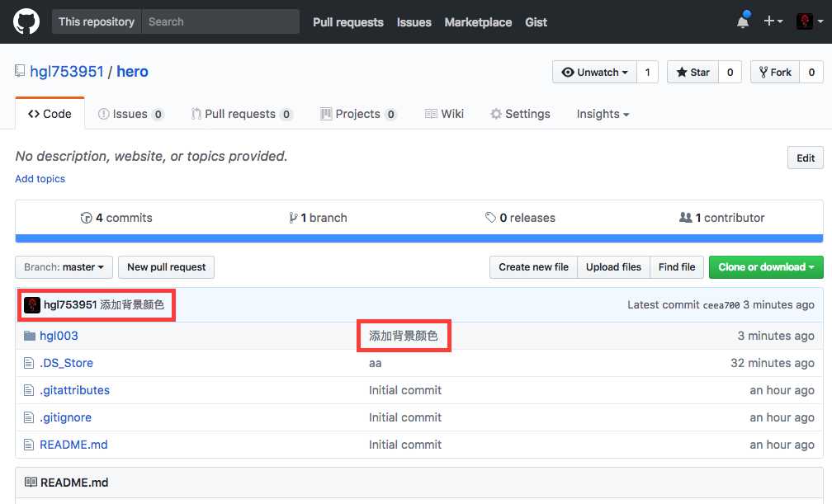
Task: Open the README.md file
Action: tap(73, 445)
